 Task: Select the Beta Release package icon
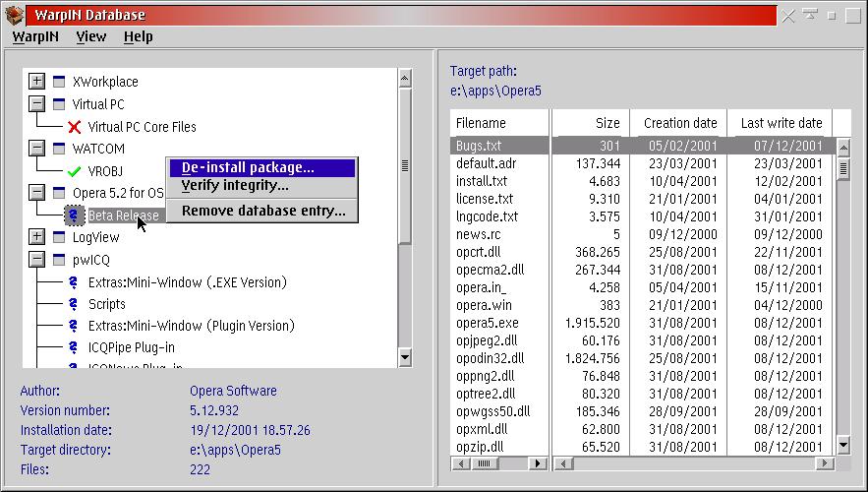coord(74,215)
